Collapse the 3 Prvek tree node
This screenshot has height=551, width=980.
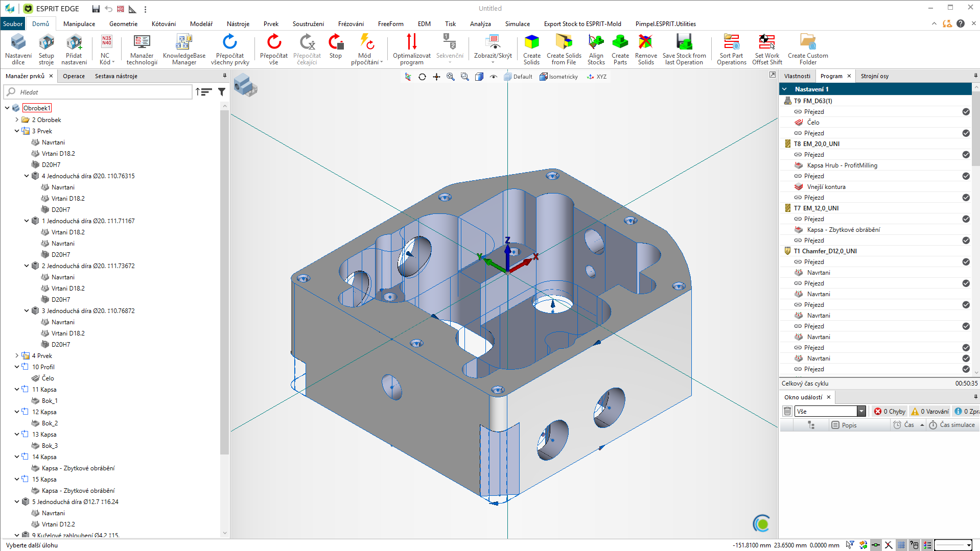17,131
